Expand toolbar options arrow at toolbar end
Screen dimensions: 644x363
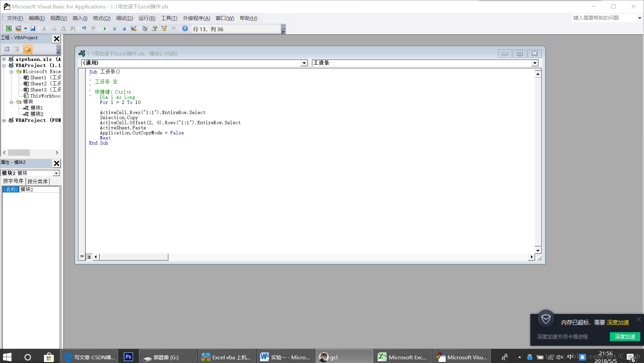(x=283, y=29)
